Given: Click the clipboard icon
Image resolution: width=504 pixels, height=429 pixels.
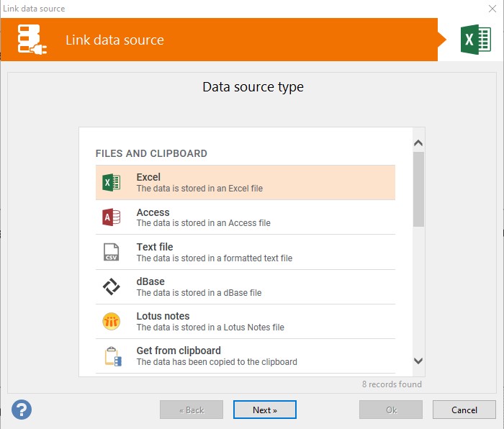Looking at the screenshot, I should 113,356.
